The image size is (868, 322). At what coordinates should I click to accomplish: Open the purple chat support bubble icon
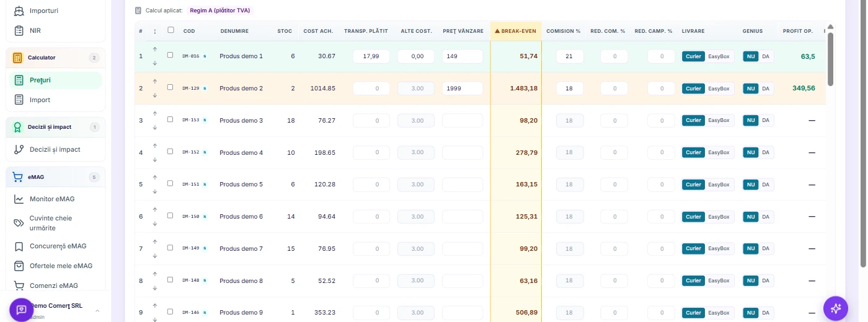[x=22, y=310]
